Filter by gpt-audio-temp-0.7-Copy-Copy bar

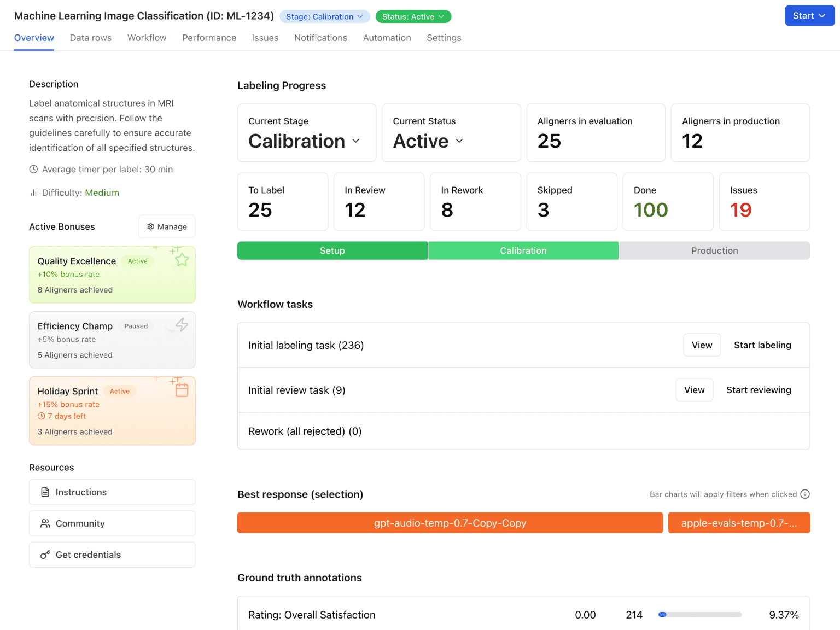tap(450, 523)
